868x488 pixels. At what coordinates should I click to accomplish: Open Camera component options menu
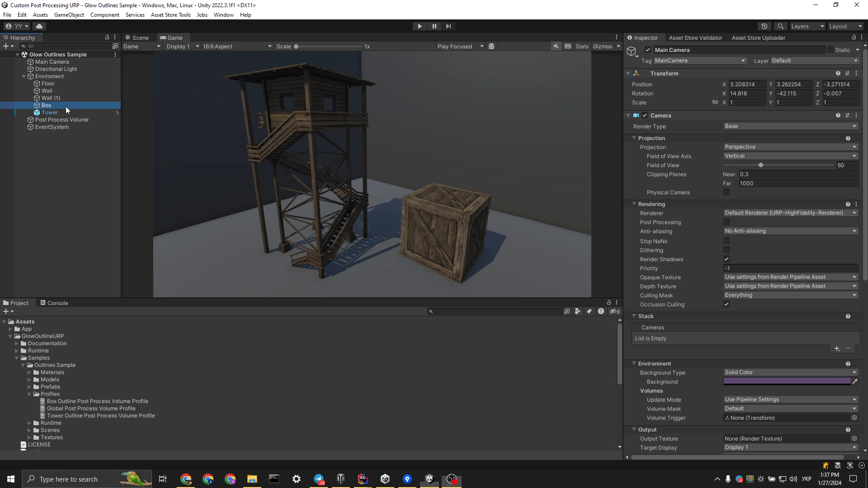[856, 116]
